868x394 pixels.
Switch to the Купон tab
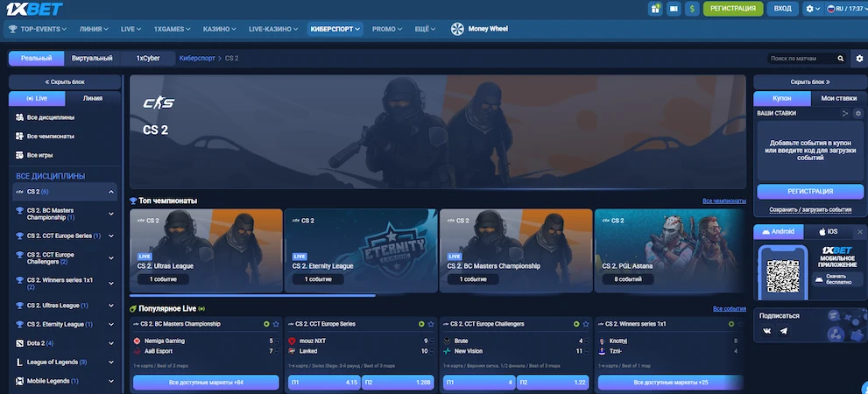[781, 98]
